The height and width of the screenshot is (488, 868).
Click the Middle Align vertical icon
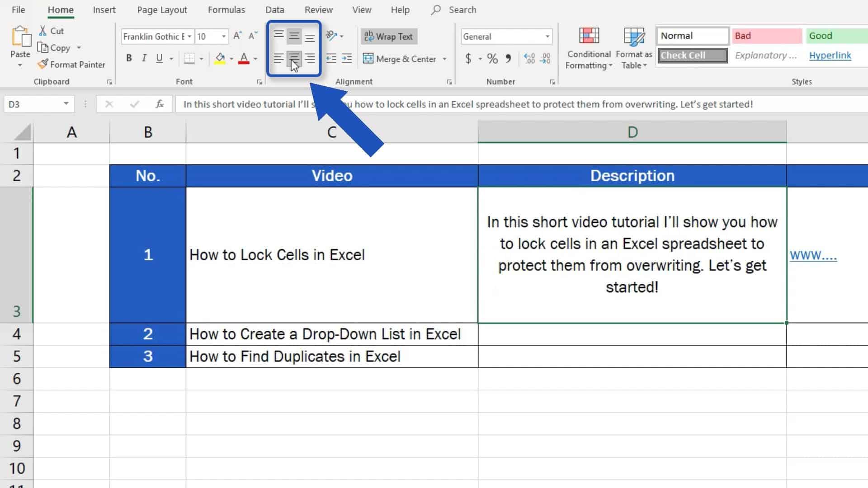(x=294, y=36)
